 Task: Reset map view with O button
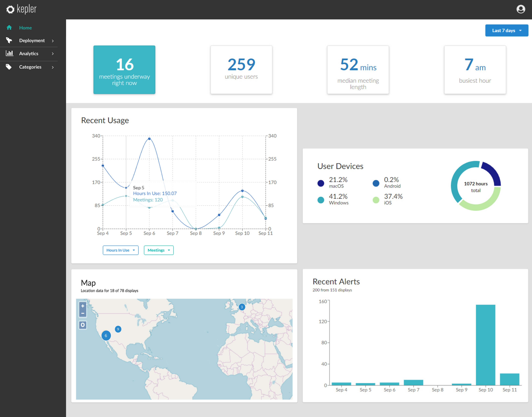[83, 325]
